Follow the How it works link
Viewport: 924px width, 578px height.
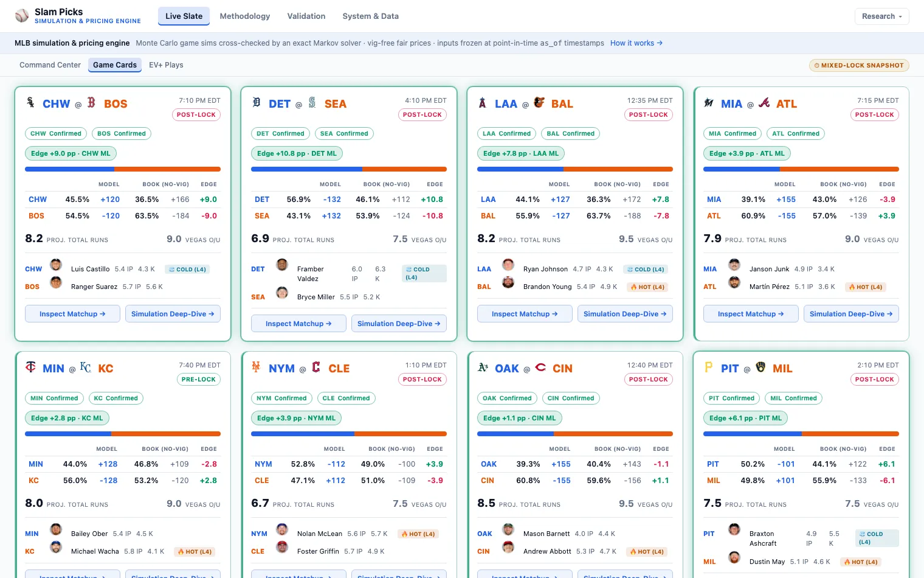tap(636, 43)
